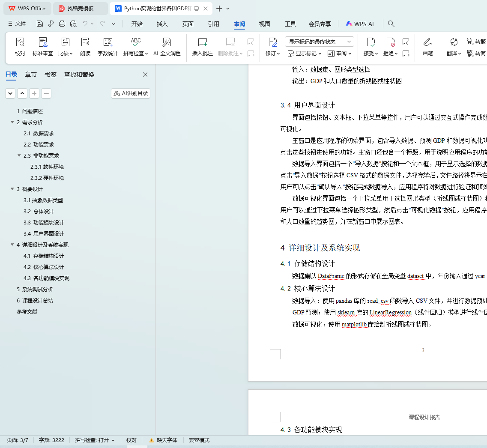Add a new document tab
Viewport: 487px width, 448px height.
click(219, 9)
